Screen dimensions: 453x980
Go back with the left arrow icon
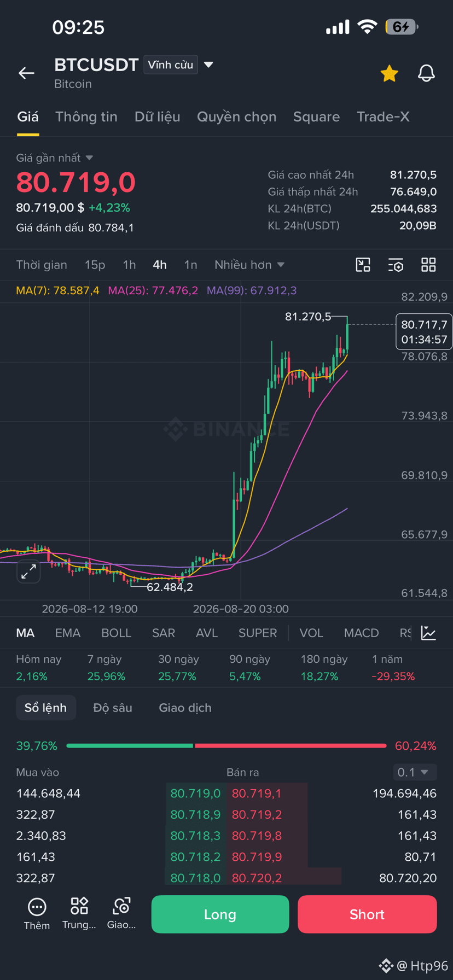[26, 73]
